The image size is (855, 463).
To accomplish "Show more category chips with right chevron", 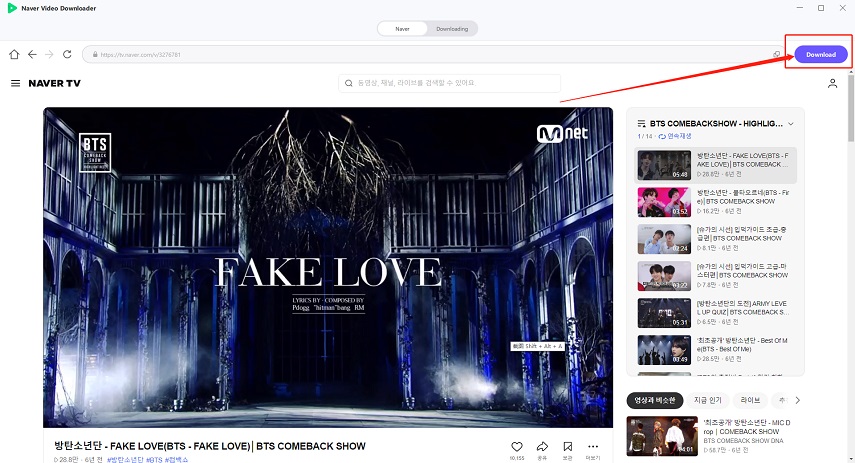I will point(797,400).
